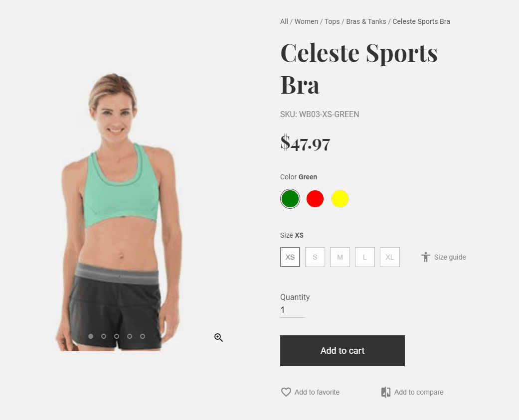Open the Tops breadcrumb link
Image resolution: width=519 pixels, height=420 pixels.
point(332,21)
